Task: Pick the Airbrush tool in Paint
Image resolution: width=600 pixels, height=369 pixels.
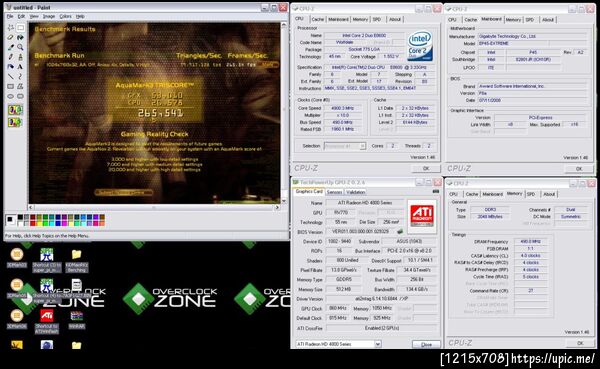Action: coord(11,67)
